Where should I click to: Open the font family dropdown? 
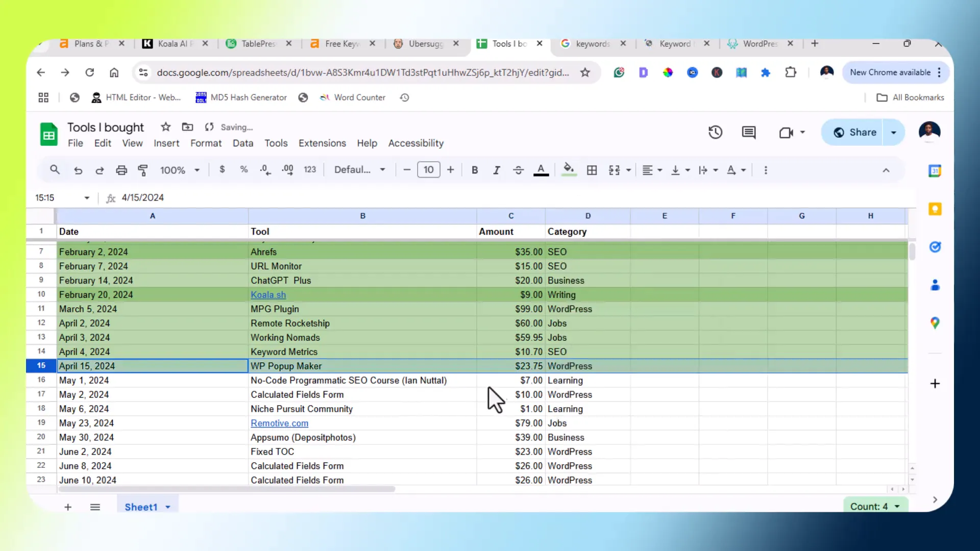359,169
